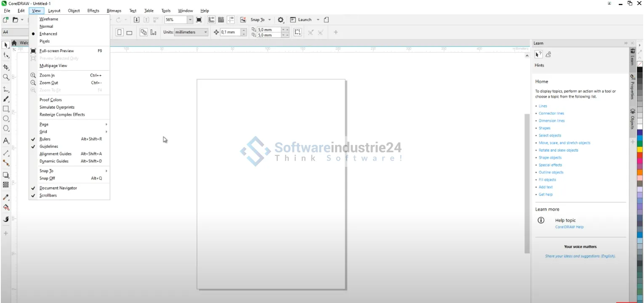This screenshot has height=303, width=644.
Task: Open the Rotate and skew objects topic
Action: 558,150
